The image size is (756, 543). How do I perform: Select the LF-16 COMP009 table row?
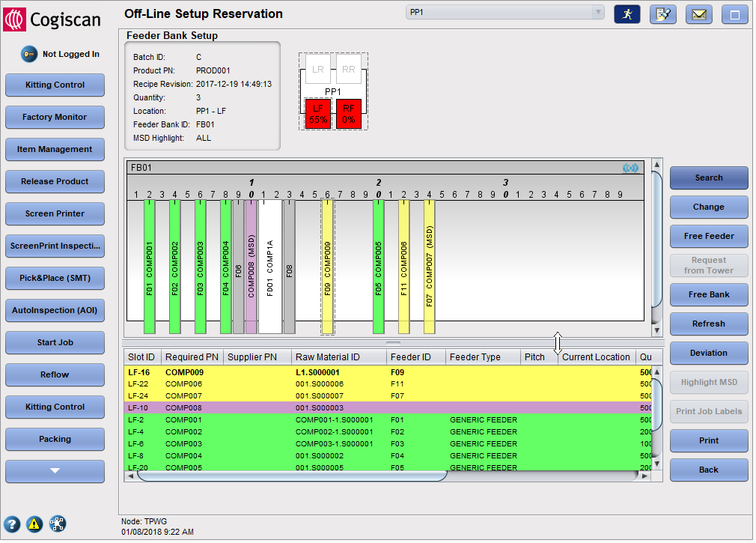(x=388, y=372)
